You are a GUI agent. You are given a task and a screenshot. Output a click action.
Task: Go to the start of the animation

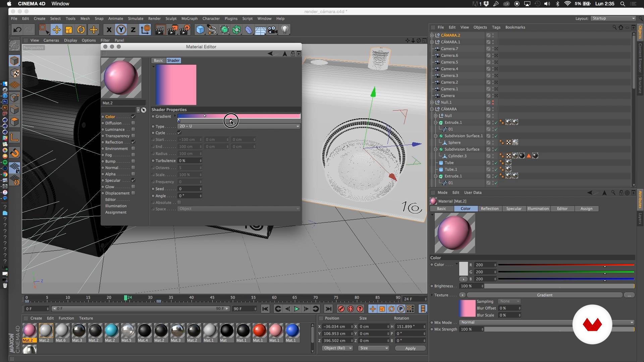pos(265,309)
